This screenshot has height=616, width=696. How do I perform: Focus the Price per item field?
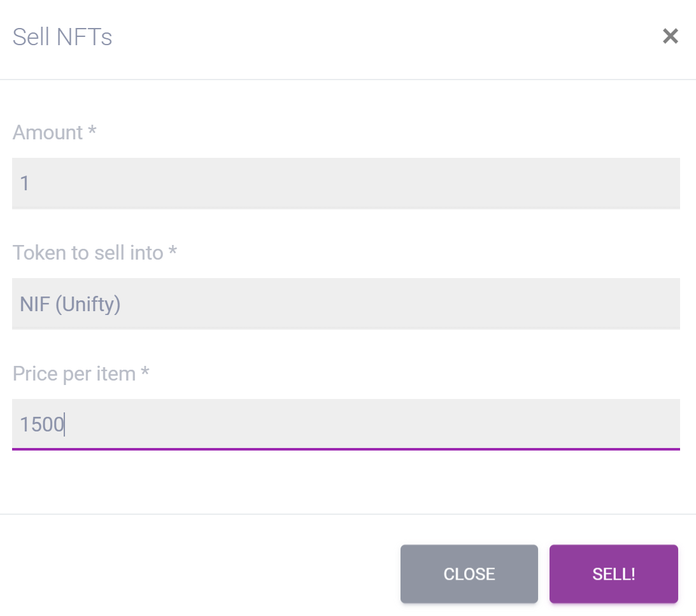coord(346,424)
